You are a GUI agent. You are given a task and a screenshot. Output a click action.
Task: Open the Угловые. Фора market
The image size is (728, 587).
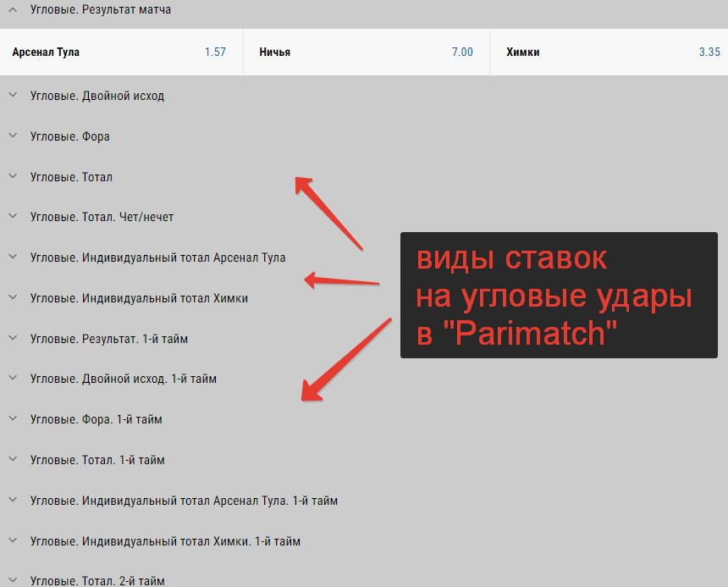pos(70,136)
